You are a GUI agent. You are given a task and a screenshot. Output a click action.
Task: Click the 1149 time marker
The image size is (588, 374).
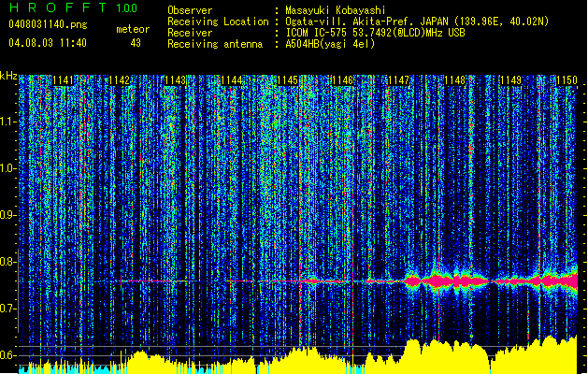tap(511, 80)
